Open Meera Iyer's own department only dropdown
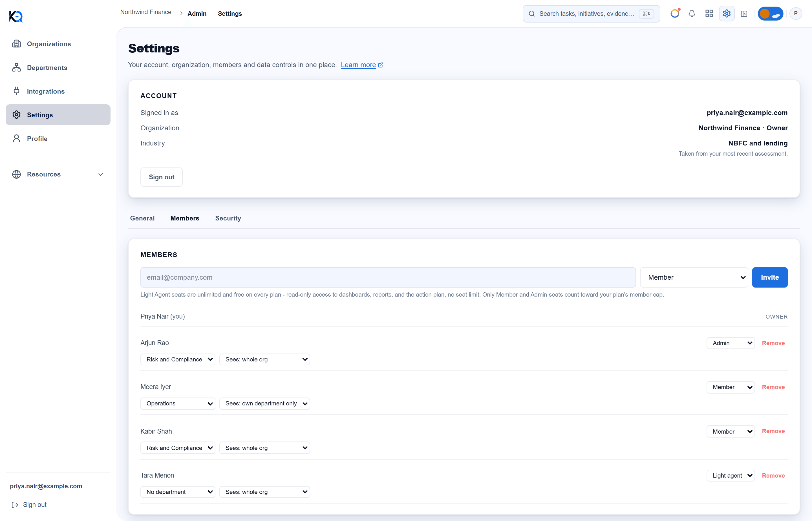The width and height of the screenshot is (812, 521). coord(264,404)
